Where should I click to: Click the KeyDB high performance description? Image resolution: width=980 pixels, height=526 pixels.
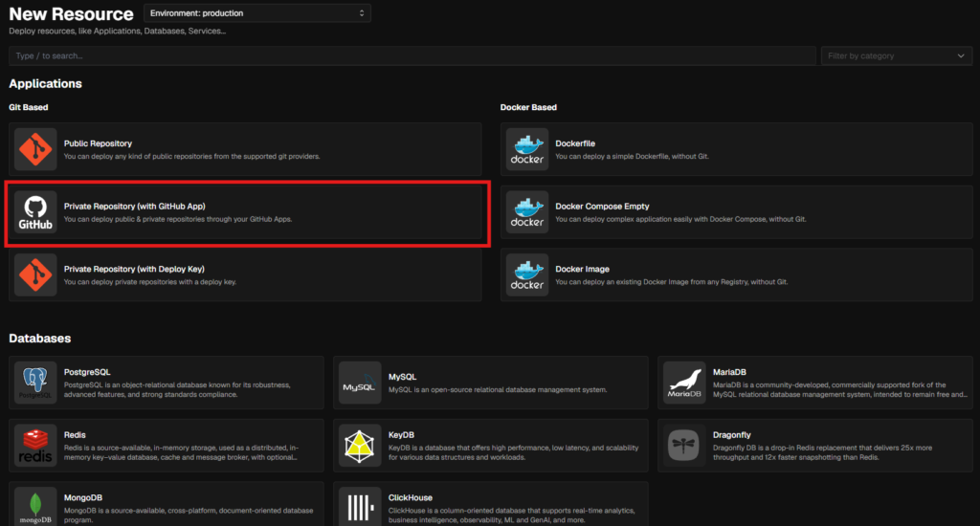513,452
